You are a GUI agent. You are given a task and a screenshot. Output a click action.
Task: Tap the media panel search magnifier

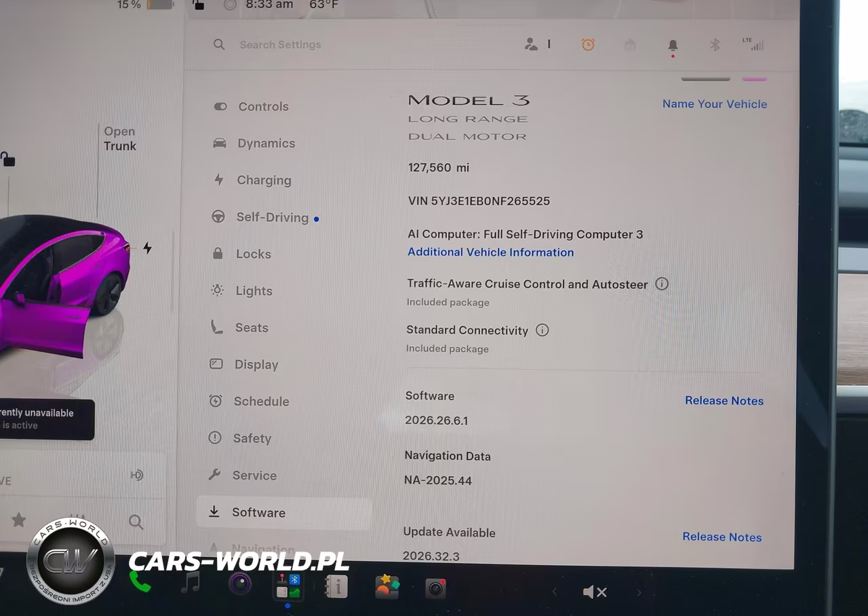click(x=136, y=522)
